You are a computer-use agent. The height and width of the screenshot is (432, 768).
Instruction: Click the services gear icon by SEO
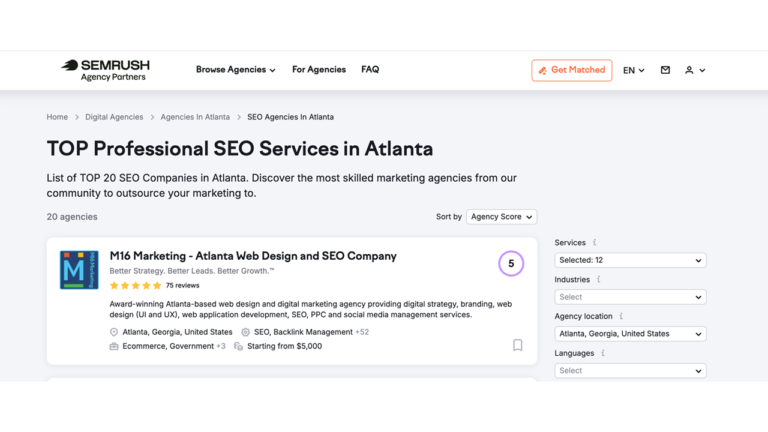(245, 332)
